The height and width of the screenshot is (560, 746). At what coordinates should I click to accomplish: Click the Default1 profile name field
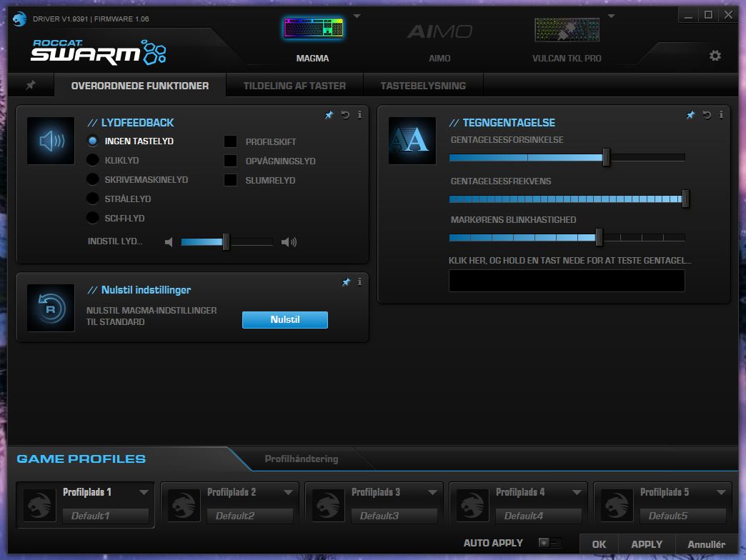point(106,516)
